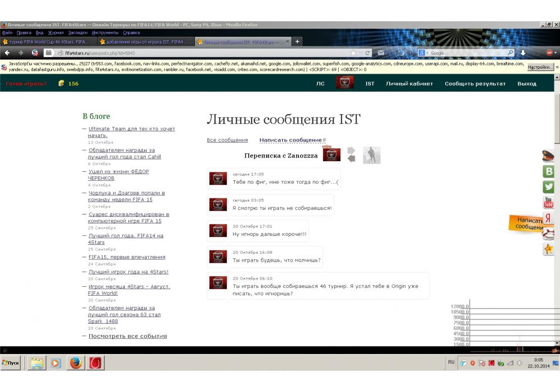Click the gold star sidebar icon
The height and width of the screenshot is (392, 560).
[x=549, y=249]
